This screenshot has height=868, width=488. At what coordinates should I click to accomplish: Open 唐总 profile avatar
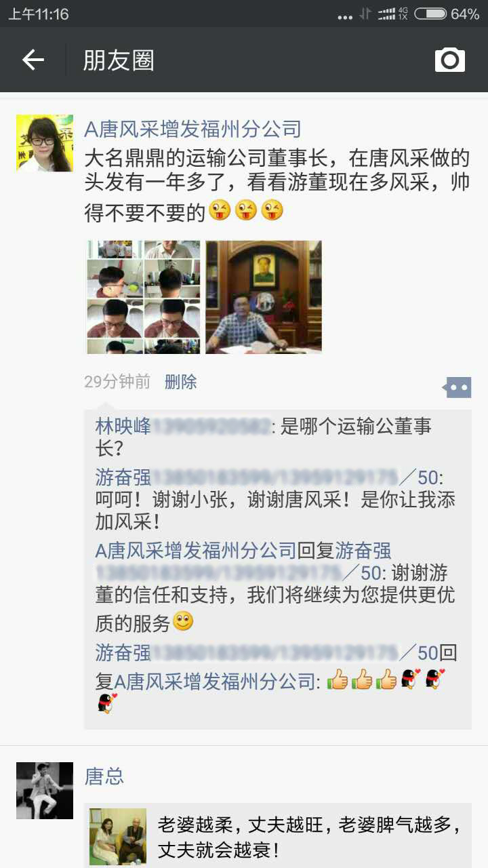click(45, 791)
